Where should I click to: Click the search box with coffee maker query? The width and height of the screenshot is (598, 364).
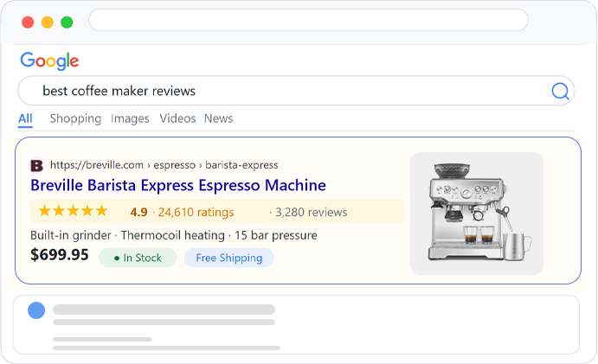coord(296,91)
